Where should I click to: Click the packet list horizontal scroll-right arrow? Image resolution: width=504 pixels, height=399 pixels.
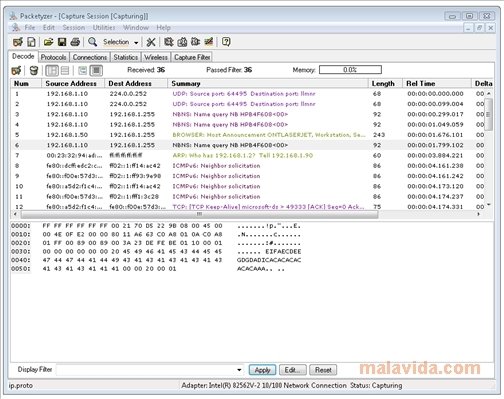[x=479, y=214]
